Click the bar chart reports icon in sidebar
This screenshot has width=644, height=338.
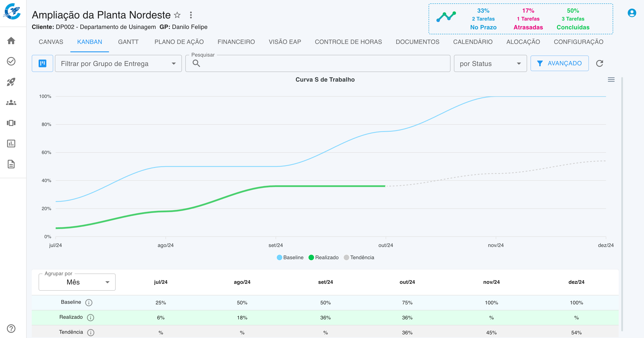click(x=11, y=144)
